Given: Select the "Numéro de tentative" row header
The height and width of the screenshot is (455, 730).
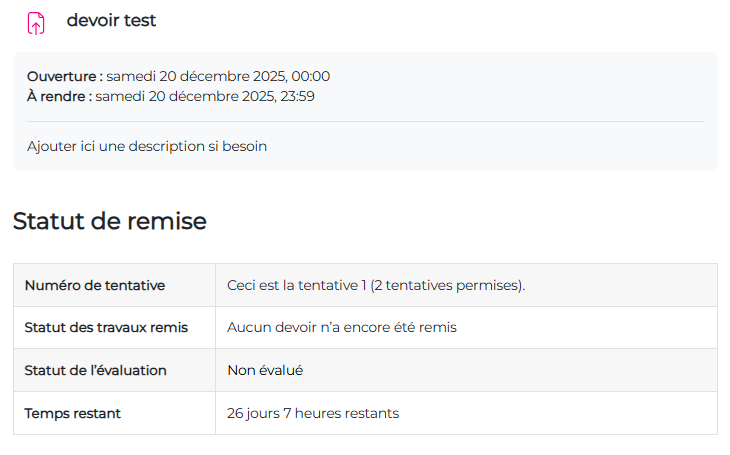Looking at the screenshot, I should pos(95,286).
